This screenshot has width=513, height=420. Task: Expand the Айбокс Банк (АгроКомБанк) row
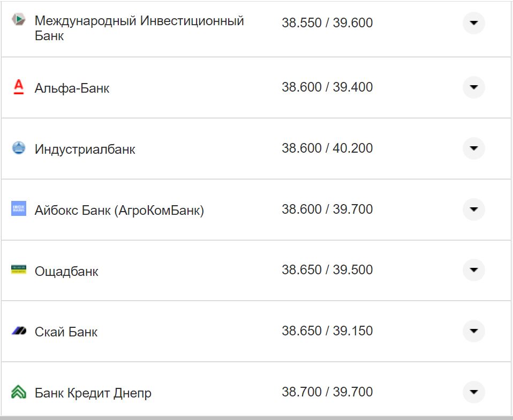pos(473,209)
